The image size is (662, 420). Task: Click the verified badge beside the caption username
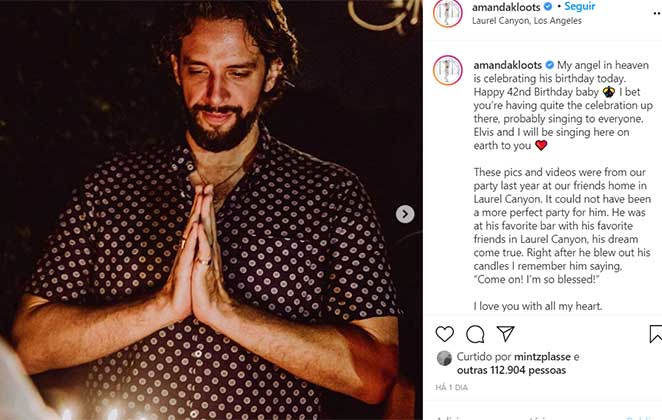point(549,64)
